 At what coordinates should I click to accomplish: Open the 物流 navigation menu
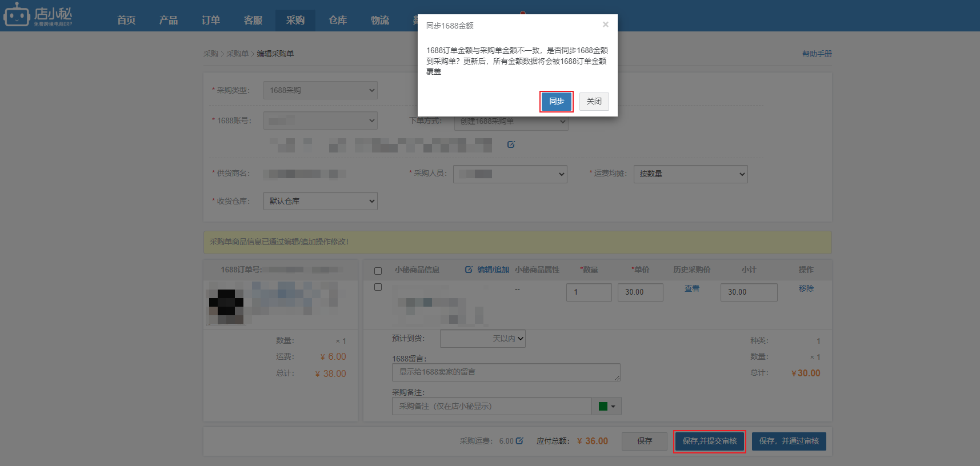click(x=380, y=21)
